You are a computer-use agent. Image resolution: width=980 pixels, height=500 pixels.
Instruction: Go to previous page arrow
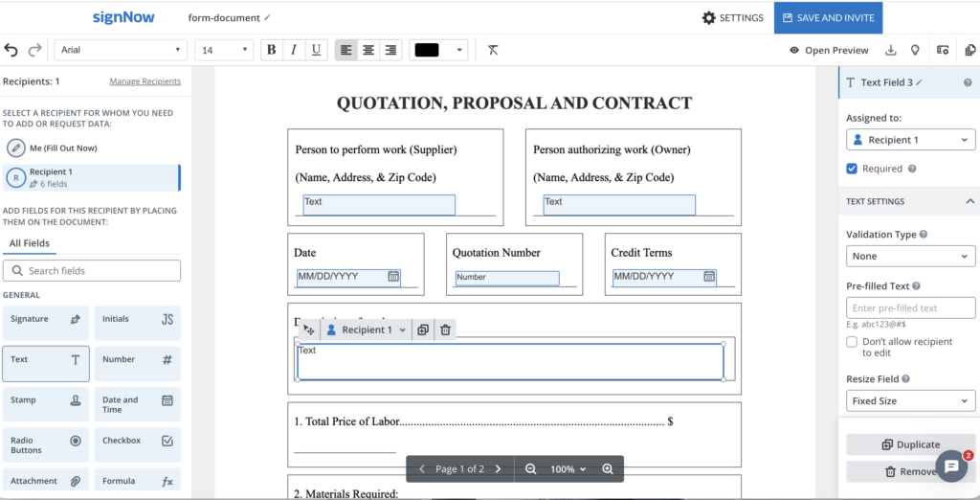(422, 468)
